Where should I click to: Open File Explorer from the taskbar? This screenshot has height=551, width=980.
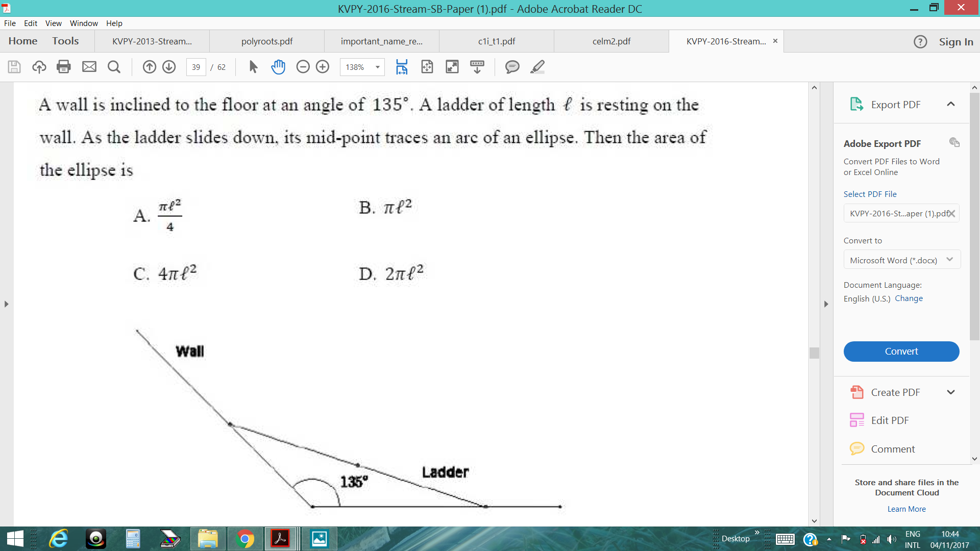pos(208,539)
